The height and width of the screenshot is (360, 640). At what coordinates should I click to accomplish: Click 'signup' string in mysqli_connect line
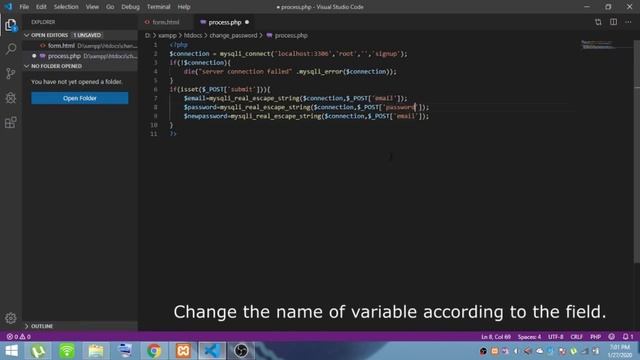click(386, 54)
